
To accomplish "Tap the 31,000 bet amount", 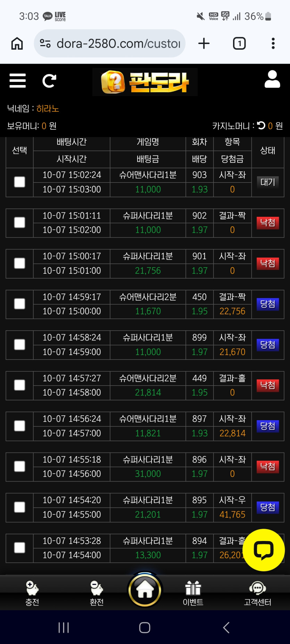I will [x=148, y=474].
